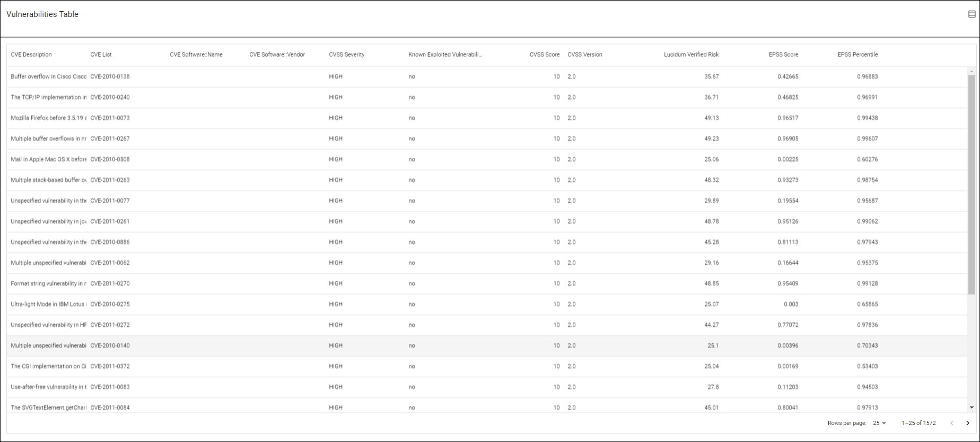980x442 pixels.
Task: Click CVSS Score 10 in CVE-2011-0261 row
Action: click(x=556, y=221)
